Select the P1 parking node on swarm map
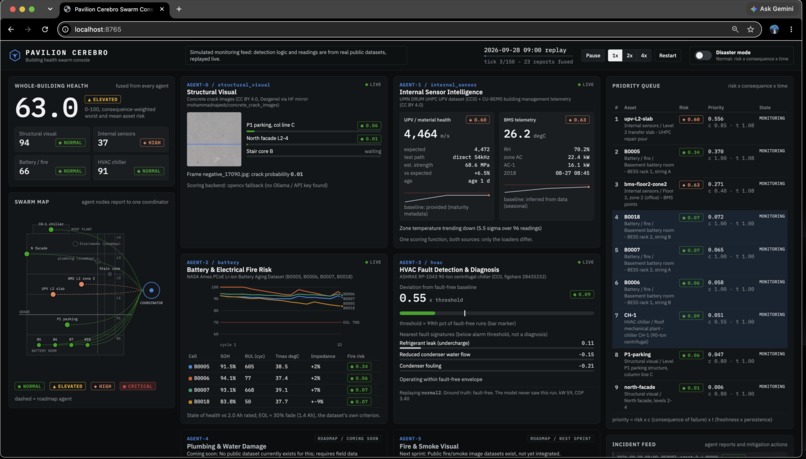Screen dimensions: 806x459 coord(67,325)
